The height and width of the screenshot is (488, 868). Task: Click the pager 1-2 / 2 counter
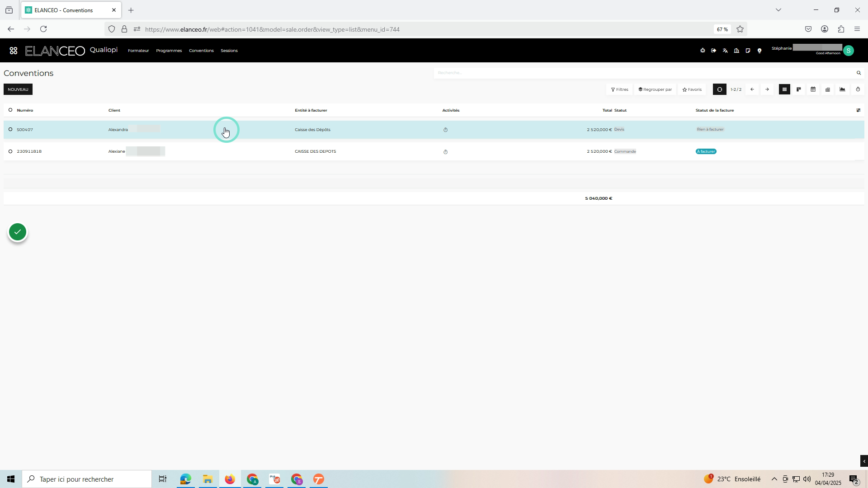click(736, 89)
